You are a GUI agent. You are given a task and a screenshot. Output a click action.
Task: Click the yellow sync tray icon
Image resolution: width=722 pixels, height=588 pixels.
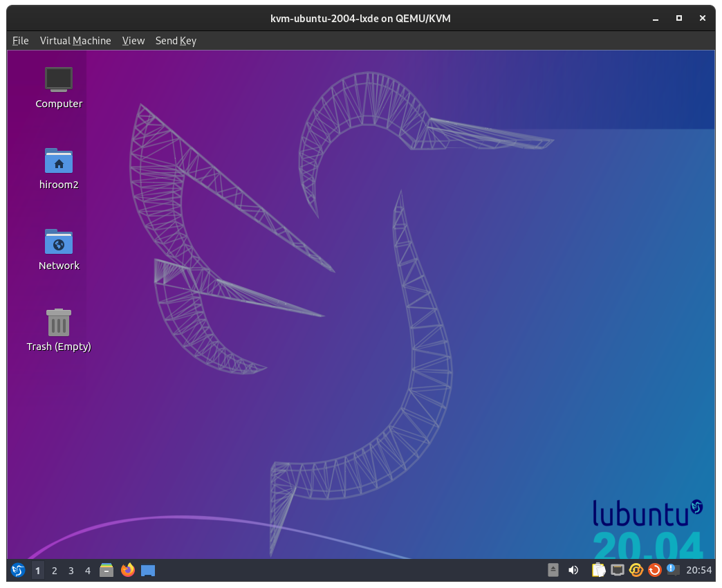[636, 570]
